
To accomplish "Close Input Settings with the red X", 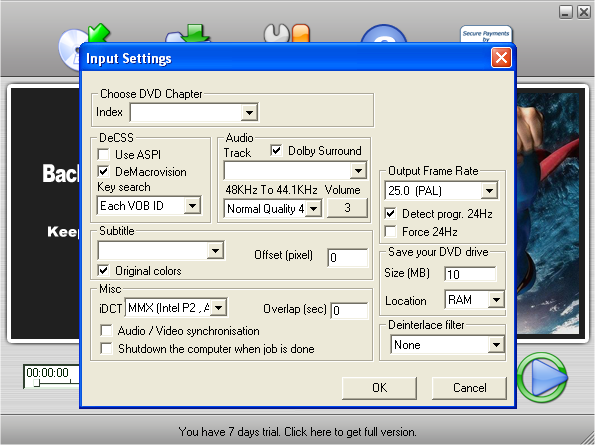I will tap(501, 58).
